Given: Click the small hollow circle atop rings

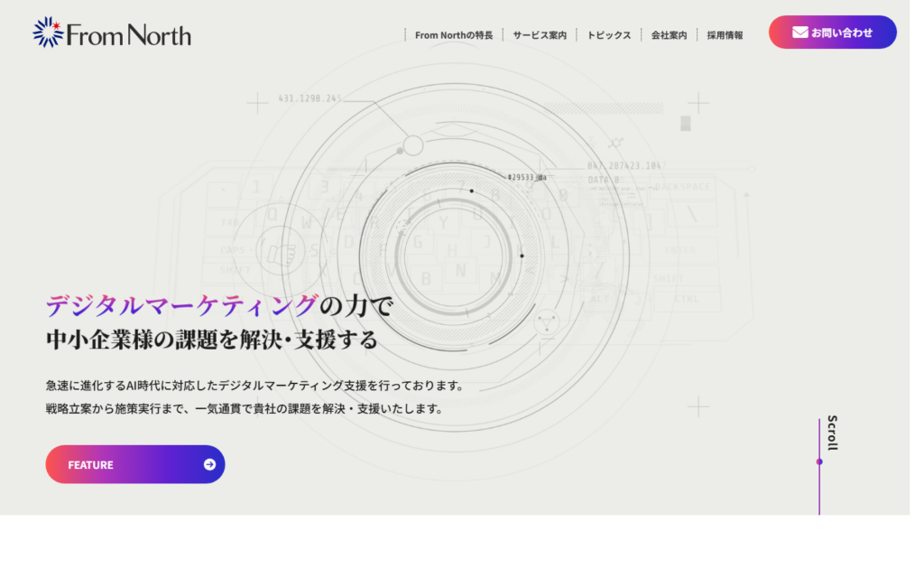Looking at the screenshot, I should coord(413,145).
